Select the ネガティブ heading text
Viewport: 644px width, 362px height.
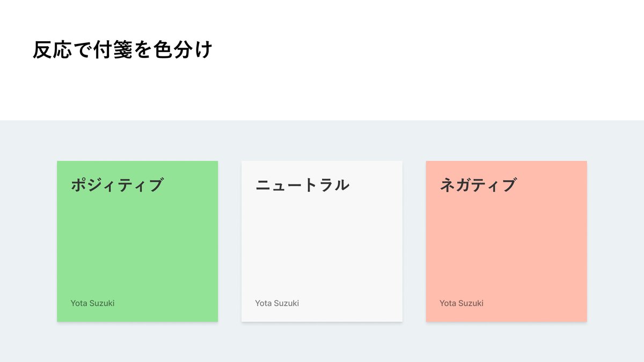click(x=478, y=185)
